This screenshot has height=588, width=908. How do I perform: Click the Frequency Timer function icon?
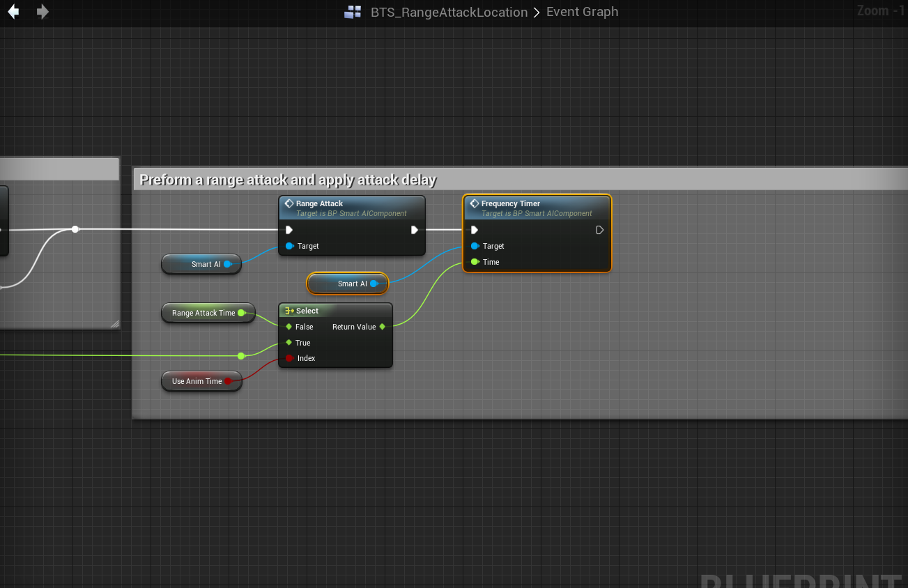click(474, 203)
